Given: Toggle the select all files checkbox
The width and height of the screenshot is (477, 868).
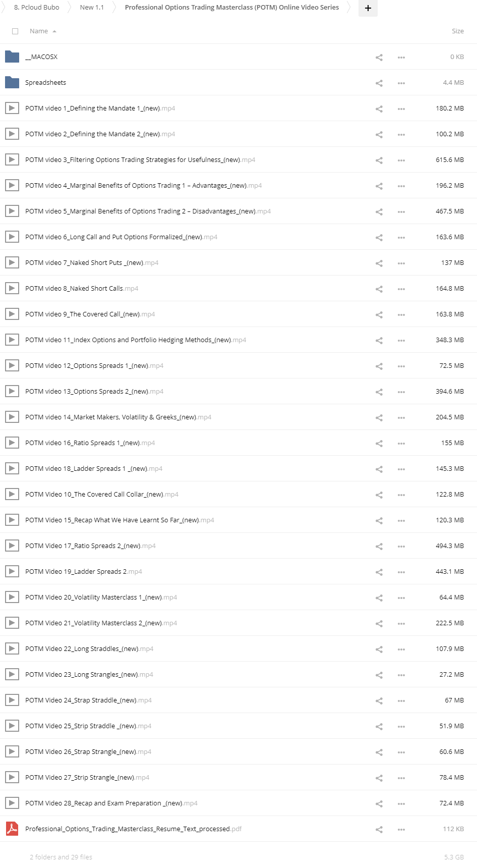Looking at the screenshot, I should pos(15,31).
